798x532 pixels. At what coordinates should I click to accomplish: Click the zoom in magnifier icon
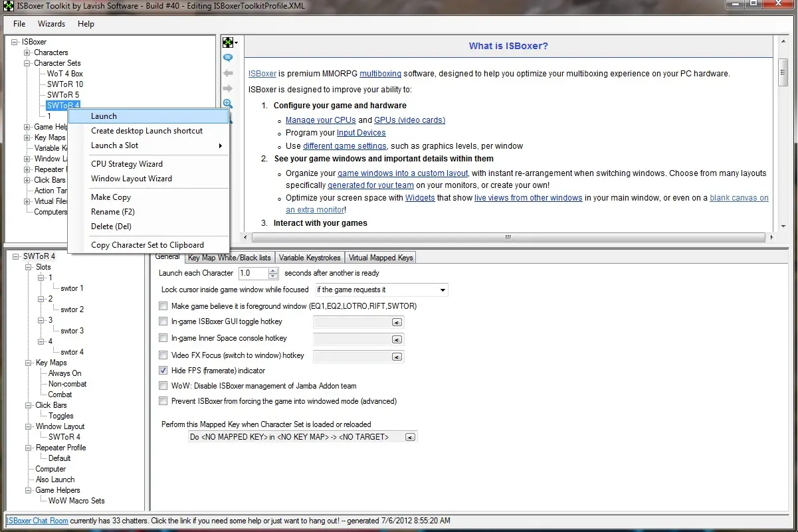point(228,104)
